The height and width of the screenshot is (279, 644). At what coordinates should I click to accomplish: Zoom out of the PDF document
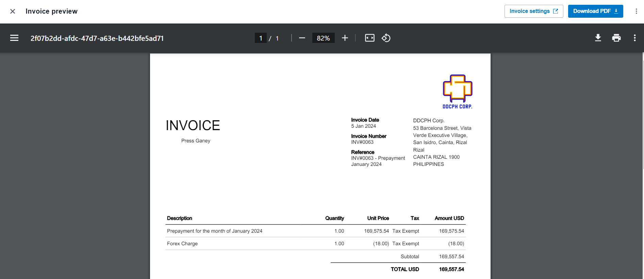302,38
